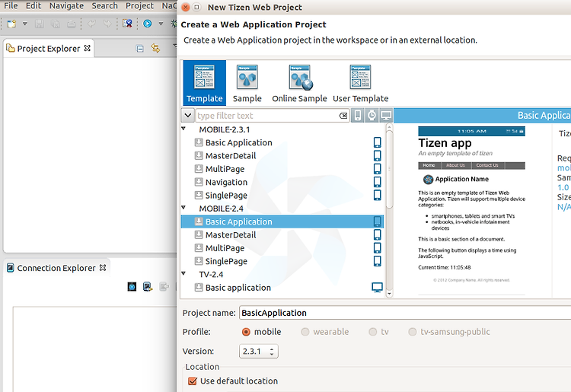
Task: Click the blue Run toolbar icon
Action: (x=148, y=24)
